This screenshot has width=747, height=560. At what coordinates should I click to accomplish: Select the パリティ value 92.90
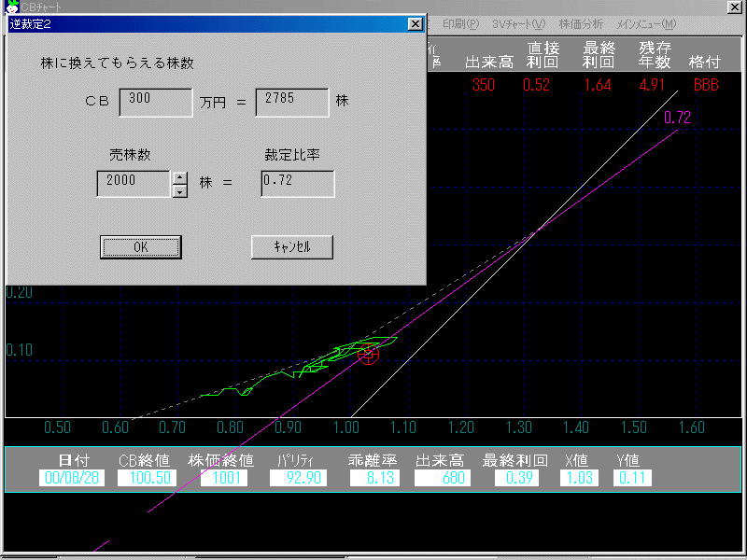tap(298, 478)
